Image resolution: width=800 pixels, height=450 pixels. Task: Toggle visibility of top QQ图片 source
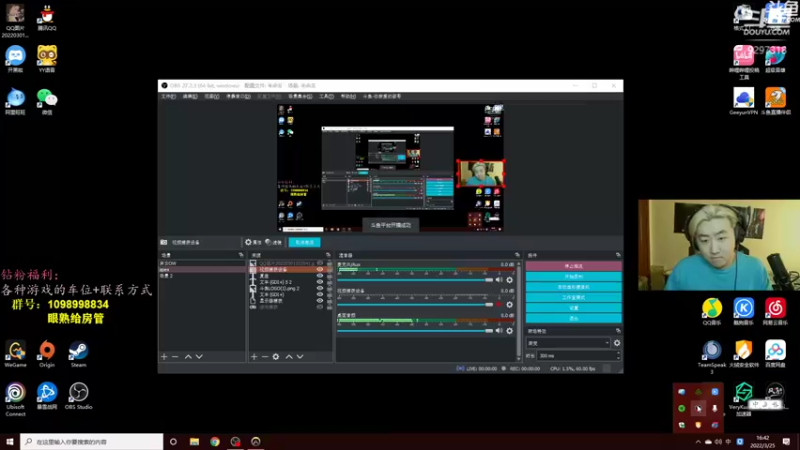click(x=320, y=263)
